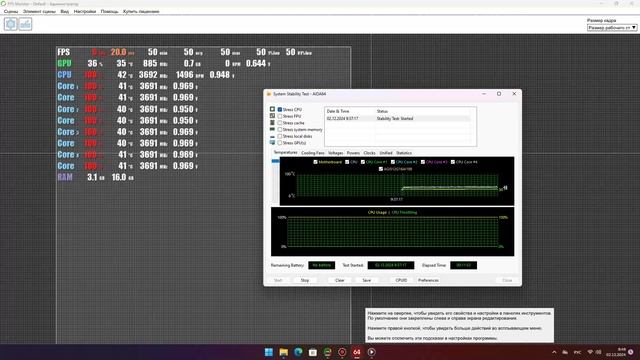
Task: Open File Explorer from the taskbar
Action: tap(283, 352)
